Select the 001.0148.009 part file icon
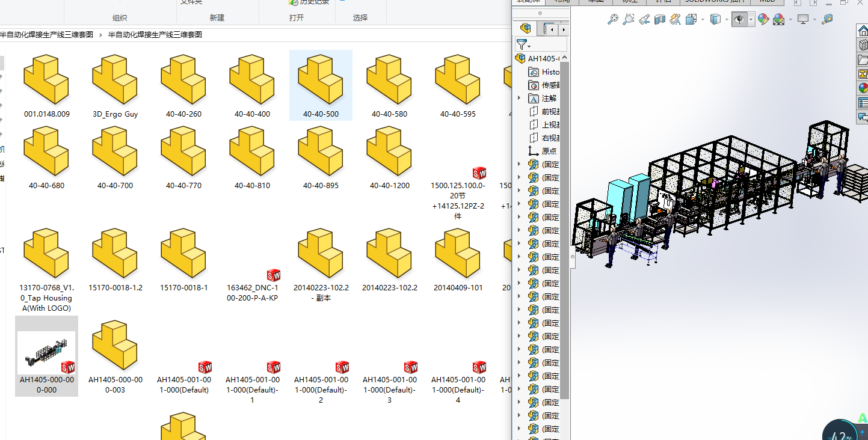Image resolution: width=868 pixels, height=440 pixels. coord(47,79)
